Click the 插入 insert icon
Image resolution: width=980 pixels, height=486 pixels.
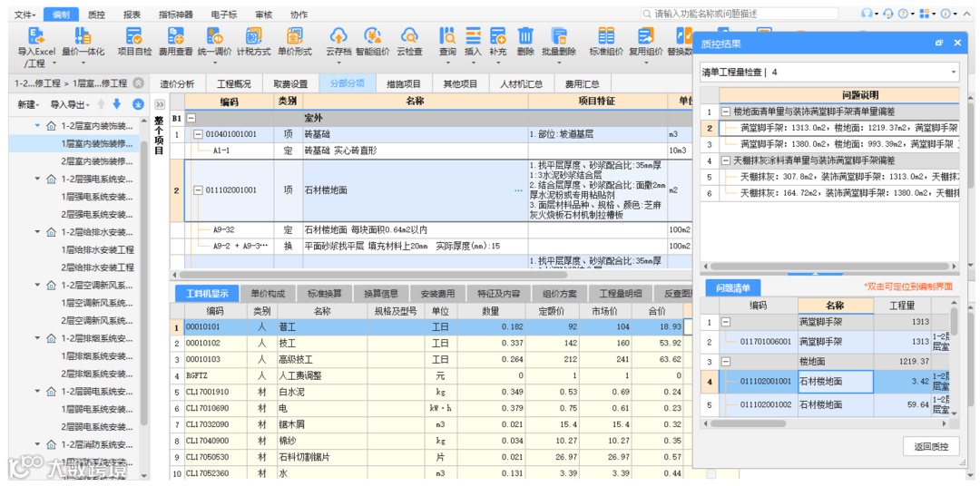click(473, 35)
